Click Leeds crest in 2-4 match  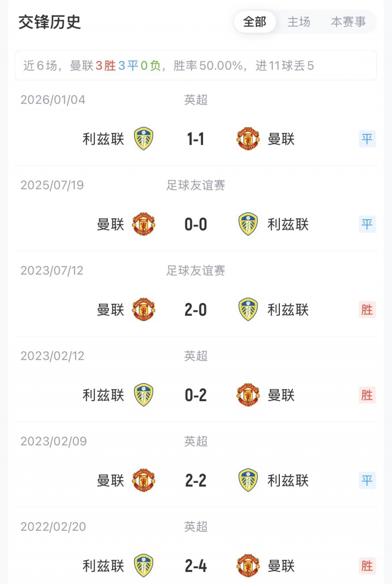144,566
